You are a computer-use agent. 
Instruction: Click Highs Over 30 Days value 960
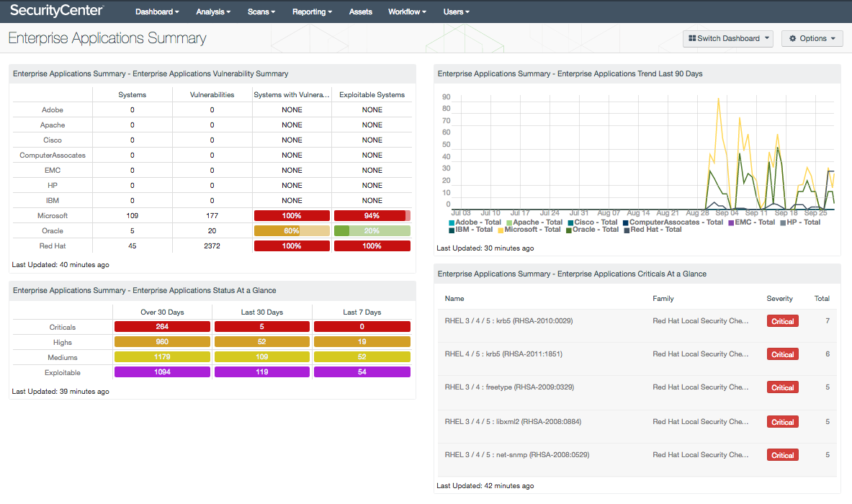tap(162, 341)
